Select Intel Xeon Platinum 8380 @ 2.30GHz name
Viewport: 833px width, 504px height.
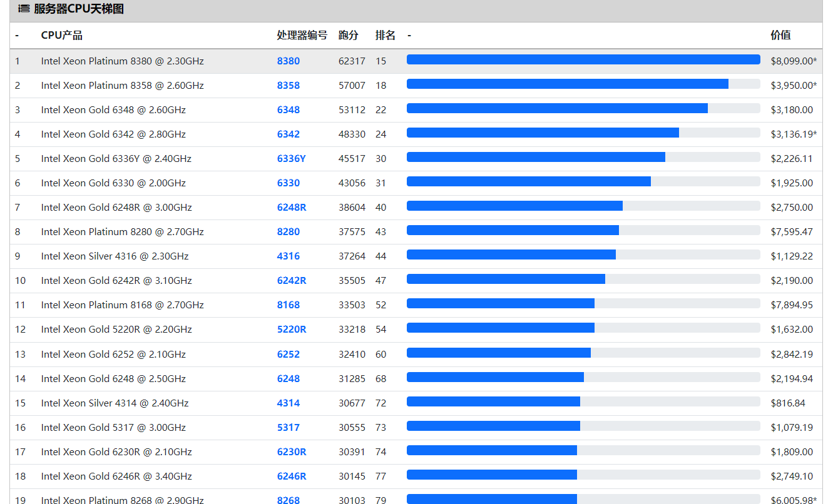[123, 61]
